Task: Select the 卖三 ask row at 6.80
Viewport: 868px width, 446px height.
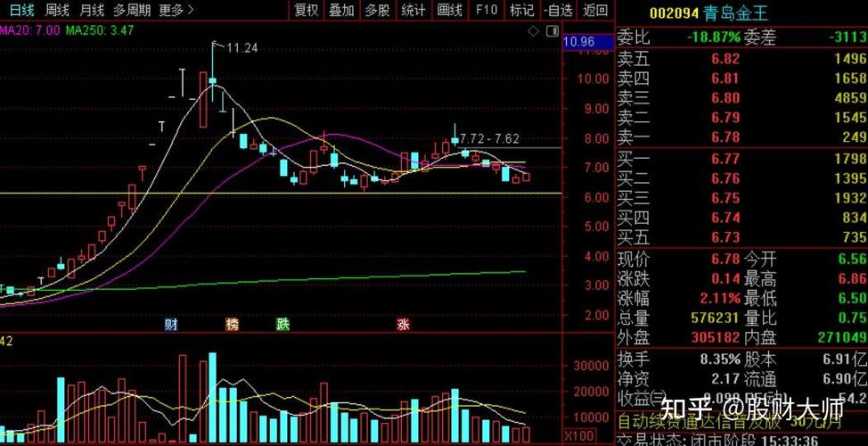Action: (741, 97)
